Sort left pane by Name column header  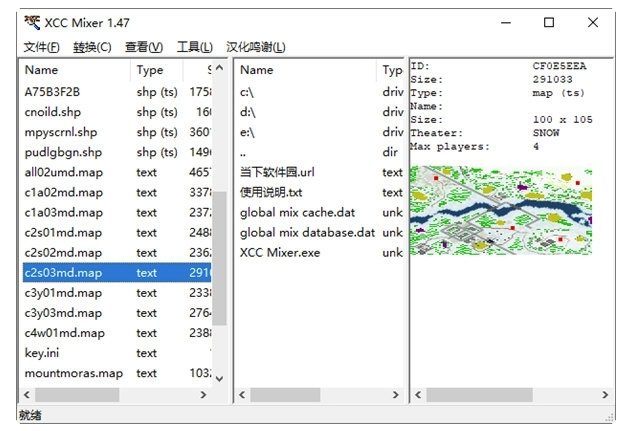point(76,70)
